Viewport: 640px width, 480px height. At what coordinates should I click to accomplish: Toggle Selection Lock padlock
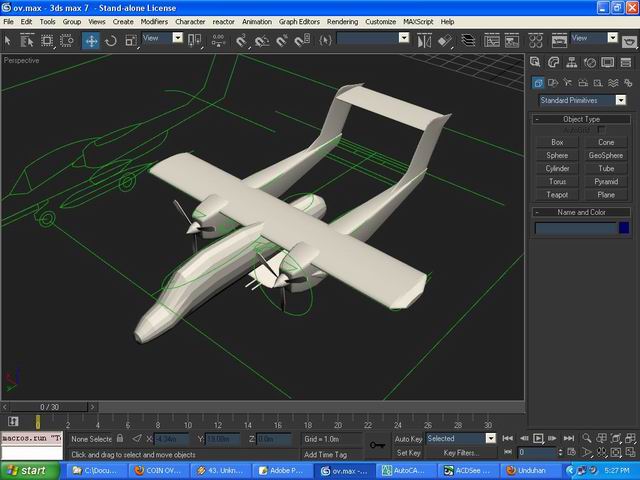pyautogui.click(x=120, y=438)
